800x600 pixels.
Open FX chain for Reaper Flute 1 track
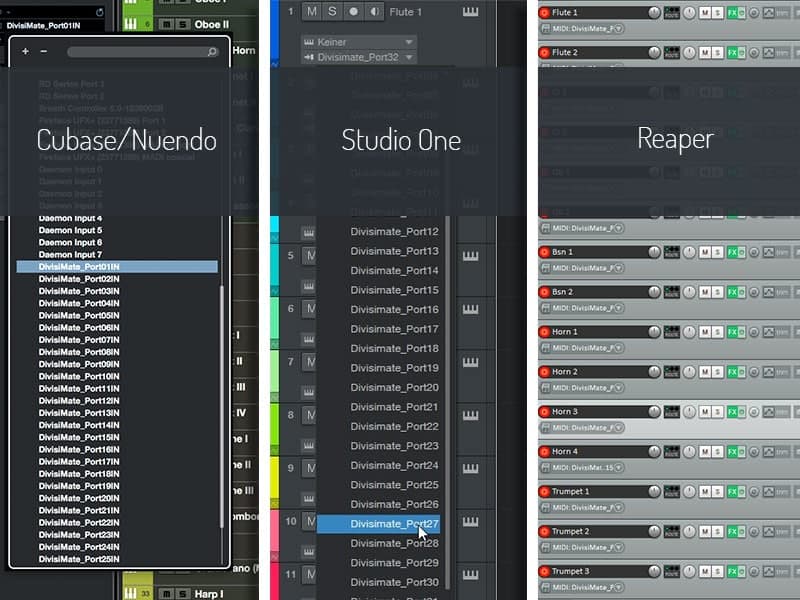[732, 12]
